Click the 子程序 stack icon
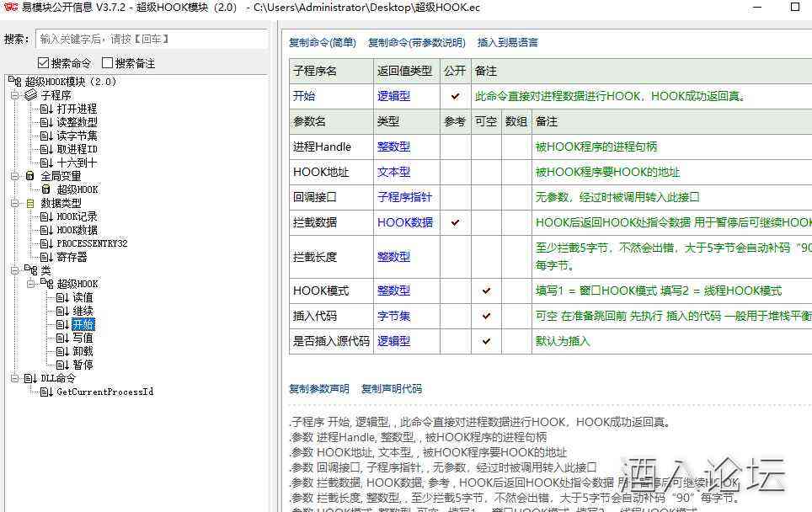 point(30,95)
